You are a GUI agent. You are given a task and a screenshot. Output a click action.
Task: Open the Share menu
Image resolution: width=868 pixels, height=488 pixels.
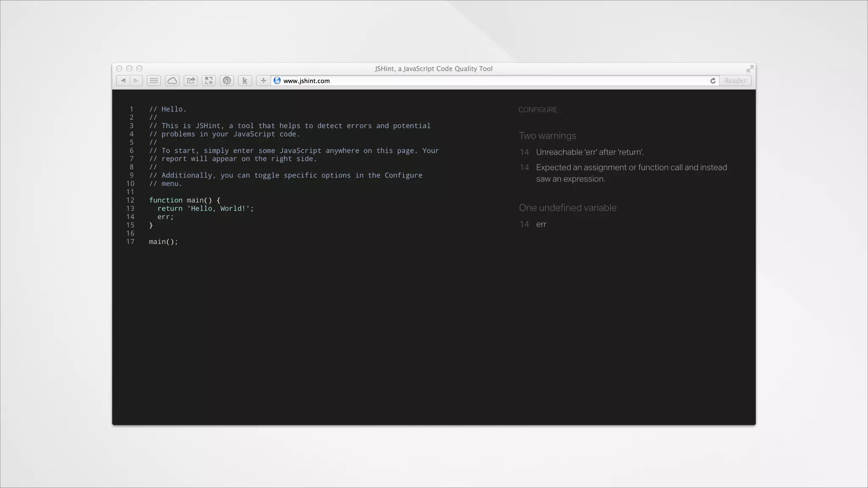click(191, 80)
